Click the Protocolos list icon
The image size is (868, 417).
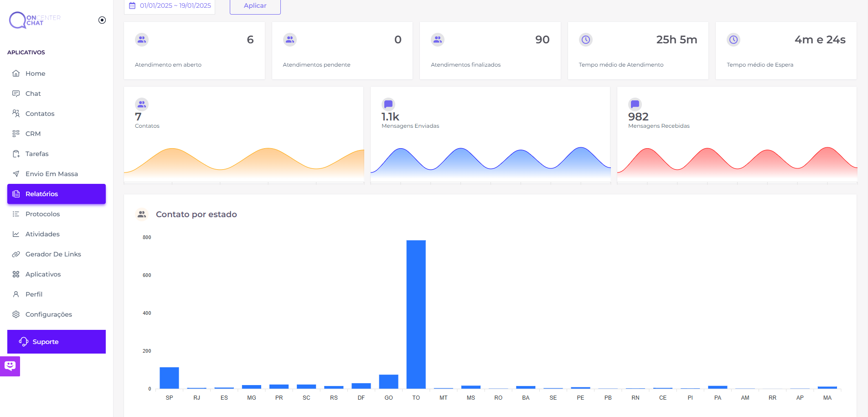(x=16, y=214)
